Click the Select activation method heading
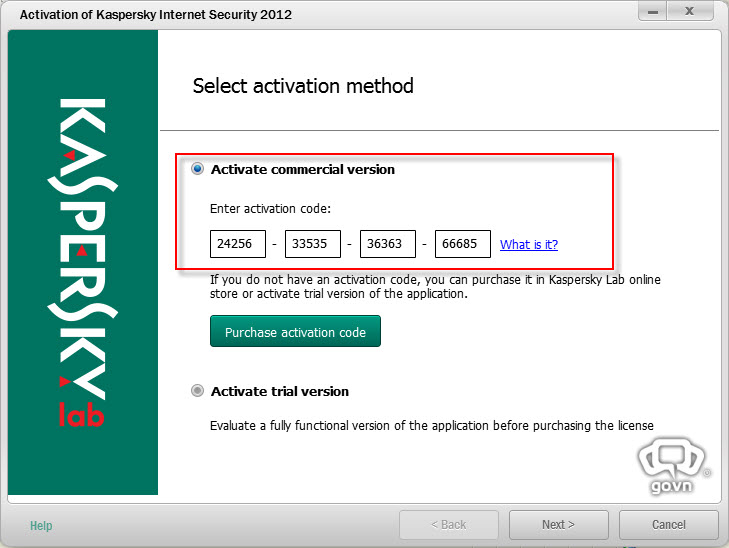Image resolution: width=729 pixels, height=548 pixels. (303, 86)
